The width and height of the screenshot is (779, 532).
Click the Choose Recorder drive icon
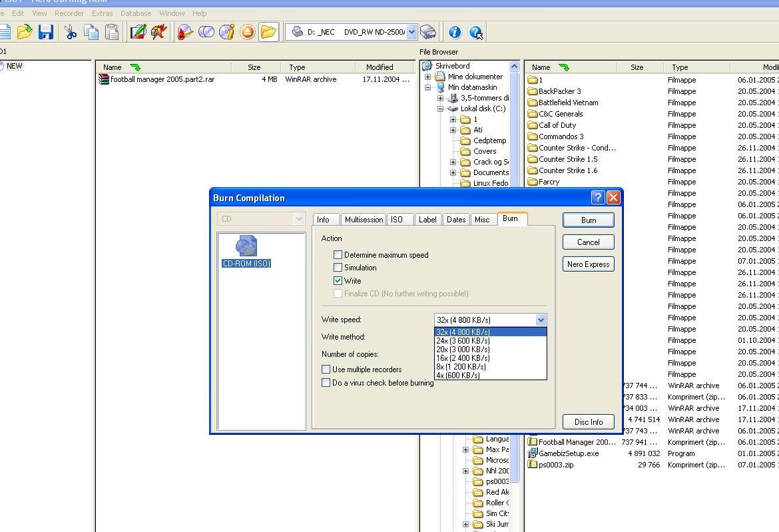[x=427, y=32]
